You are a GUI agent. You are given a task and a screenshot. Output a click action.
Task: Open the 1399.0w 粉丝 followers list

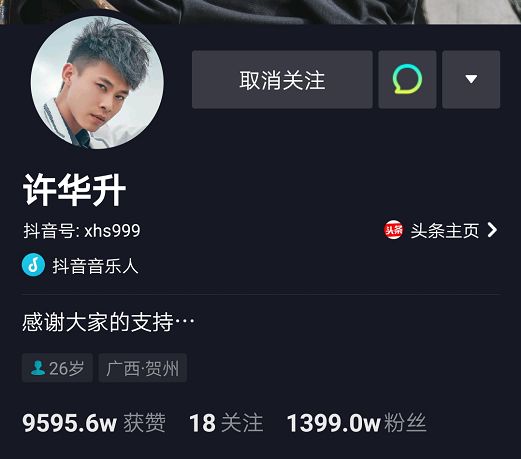(357, 423)
